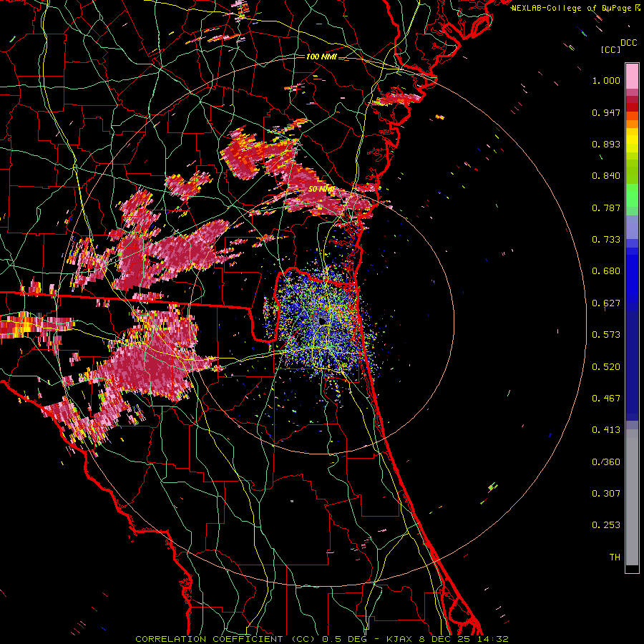Select the 1.000 value on the scale
The height and width of the screenshot is (644, 644).
[606, 80]
